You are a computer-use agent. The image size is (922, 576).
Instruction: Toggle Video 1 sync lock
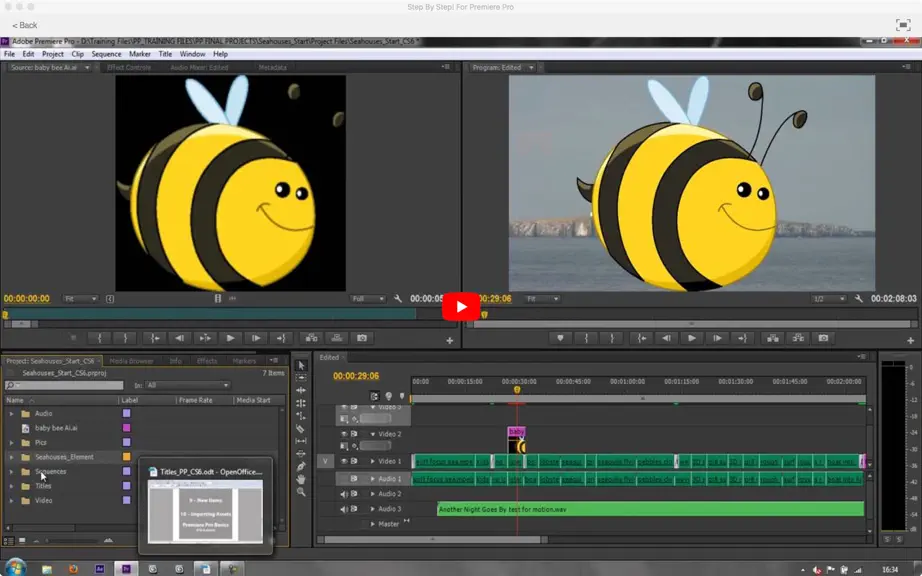[x=354, y=461]
